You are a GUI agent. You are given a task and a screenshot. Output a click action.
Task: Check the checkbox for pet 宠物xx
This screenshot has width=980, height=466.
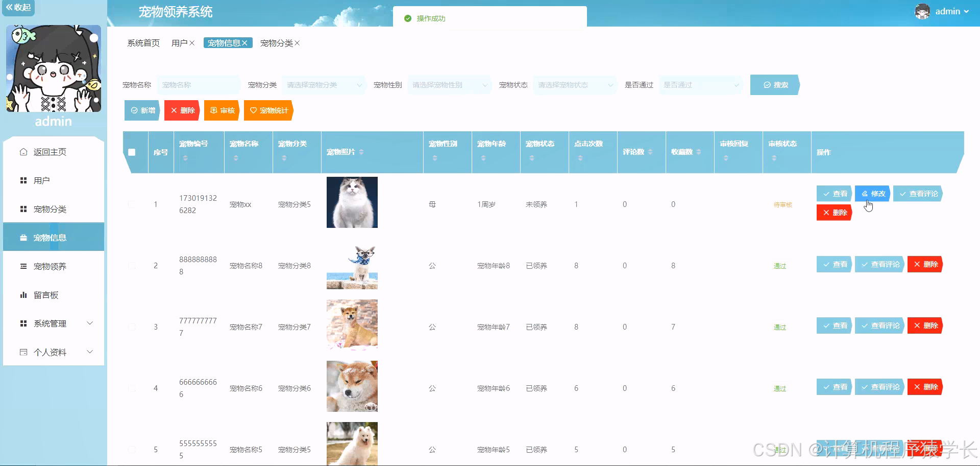click(x=132, y=204)
